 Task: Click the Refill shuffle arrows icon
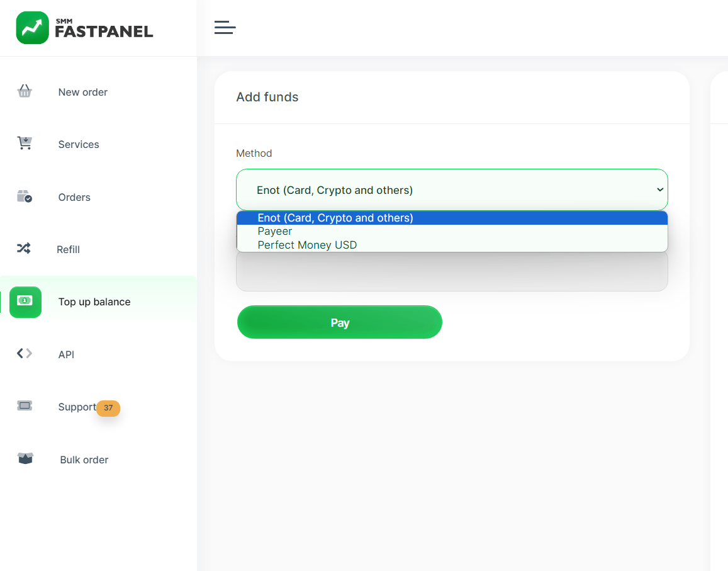(24, 249)
